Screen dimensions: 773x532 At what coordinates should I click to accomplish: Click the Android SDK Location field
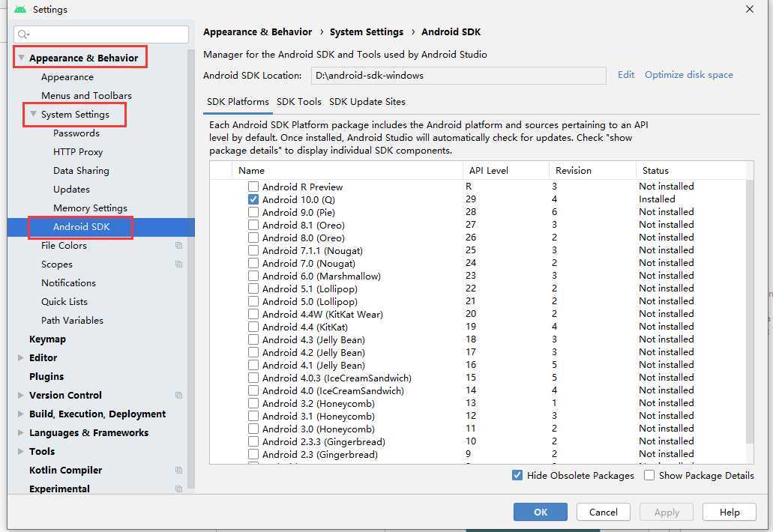tap(458, 76)
